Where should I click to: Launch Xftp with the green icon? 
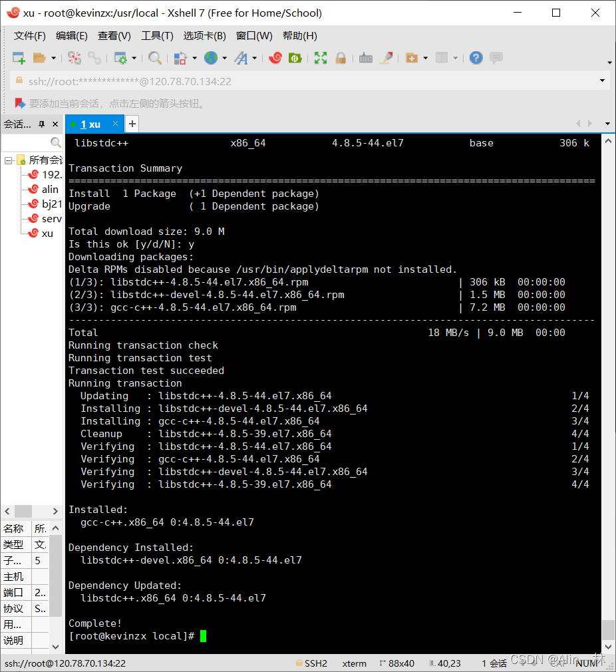(x=295, y=58)
